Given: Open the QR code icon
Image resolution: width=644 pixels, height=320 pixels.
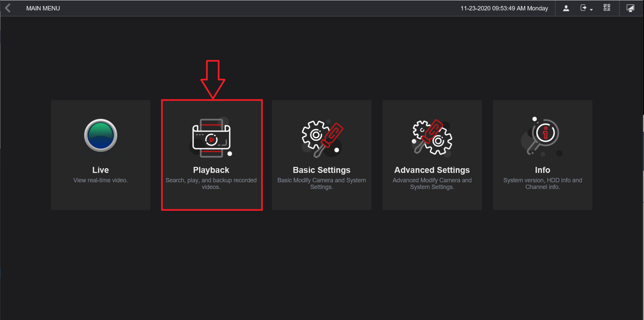Looking at the screenshot, I should coord(606,8).
